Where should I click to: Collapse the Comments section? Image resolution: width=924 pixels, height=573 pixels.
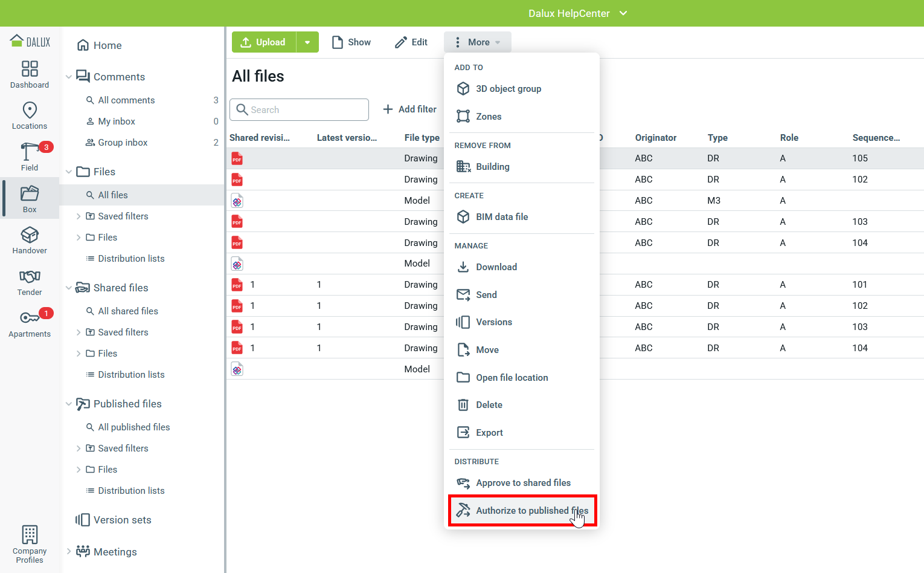(69, 77)
